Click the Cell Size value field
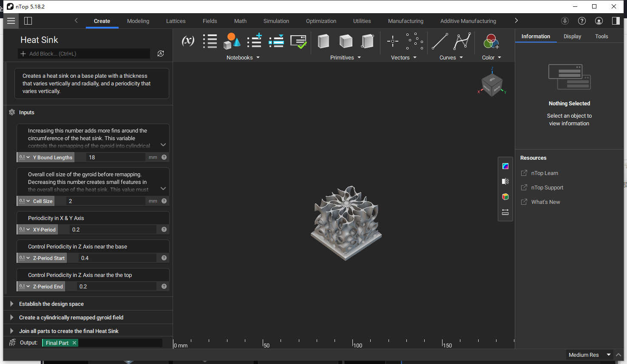 105,201
